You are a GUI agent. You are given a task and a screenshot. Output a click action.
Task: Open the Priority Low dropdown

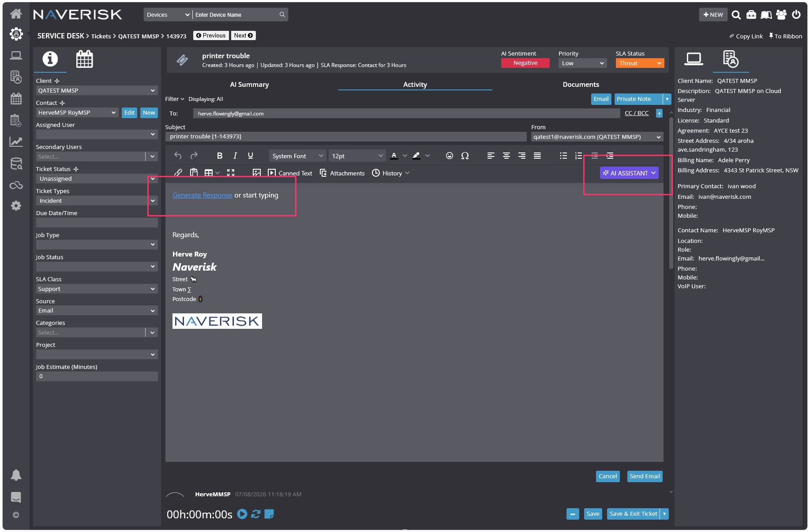[x=583, y=63]
